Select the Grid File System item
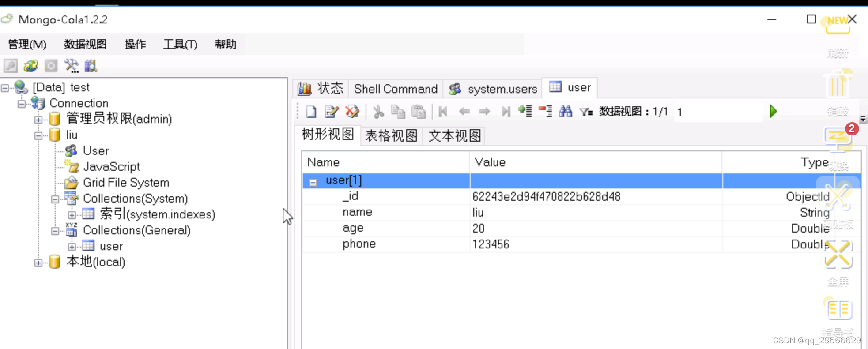 126,183
